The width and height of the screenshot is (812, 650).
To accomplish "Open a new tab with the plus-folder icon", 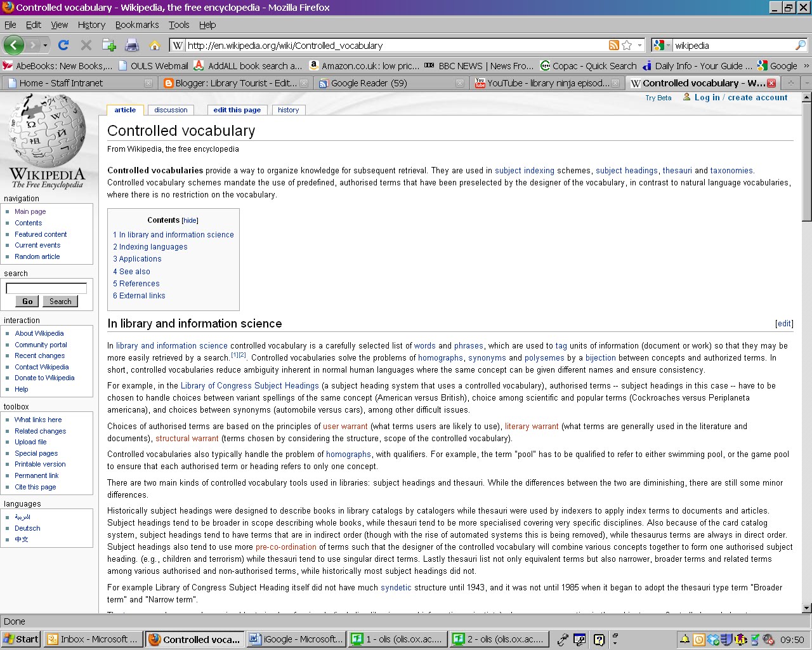I will (109, 45).
